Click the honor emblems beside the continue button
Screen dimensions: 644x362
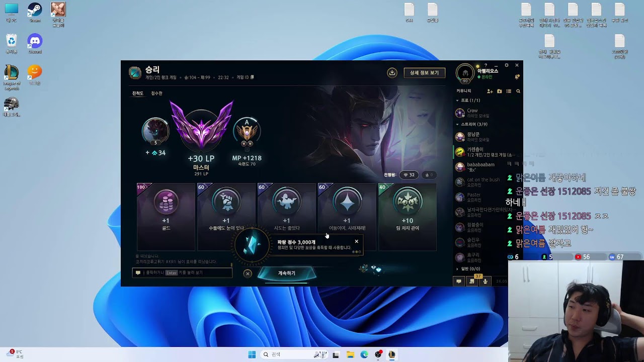point(371,269)
